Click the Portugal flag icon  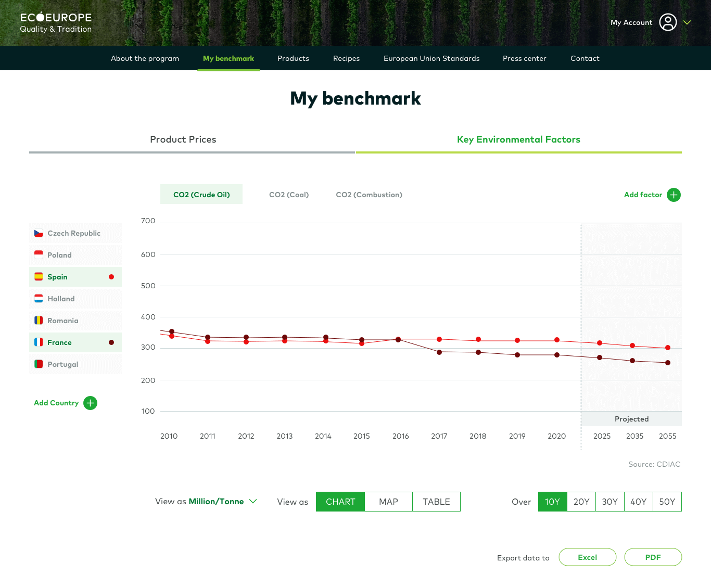click(39, 364)
